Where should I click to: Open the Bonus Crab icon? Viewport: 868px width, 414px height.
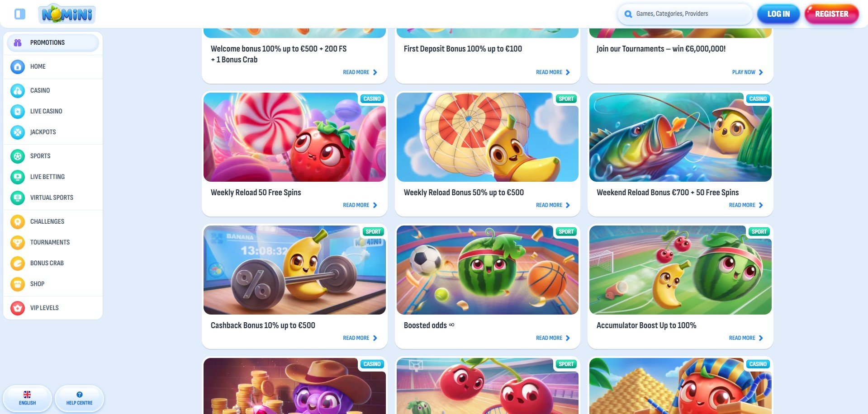[18, 263]
